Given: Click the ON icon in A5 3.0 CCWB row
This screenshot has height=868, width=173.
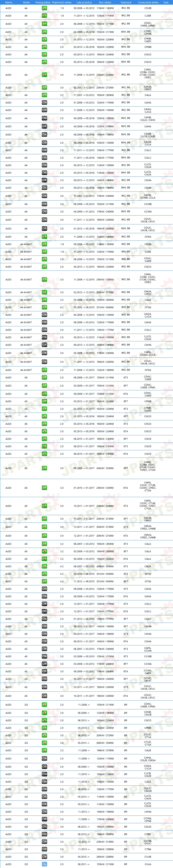Looking at the screenshot, I should coord(44,656).
